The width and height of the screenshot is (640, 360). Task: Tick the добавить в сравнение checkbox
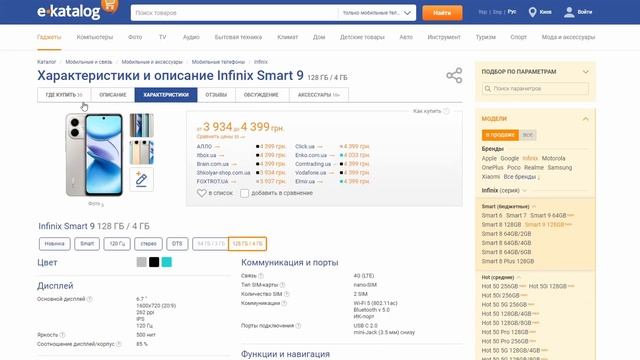coord(244,193)
